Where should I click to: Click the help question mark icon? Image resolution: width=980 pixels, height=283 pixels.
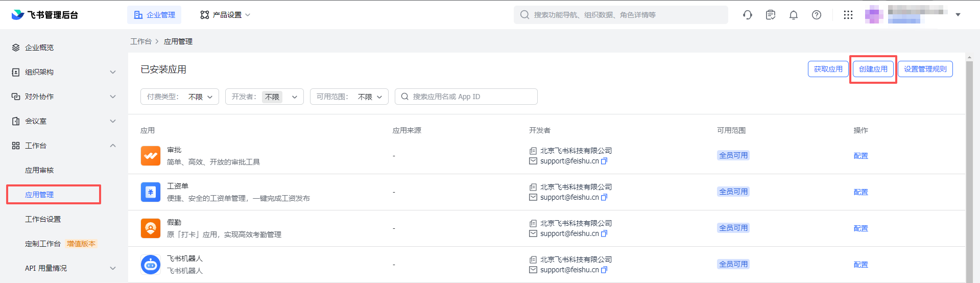pyautogui.click(x=816, y=15)
